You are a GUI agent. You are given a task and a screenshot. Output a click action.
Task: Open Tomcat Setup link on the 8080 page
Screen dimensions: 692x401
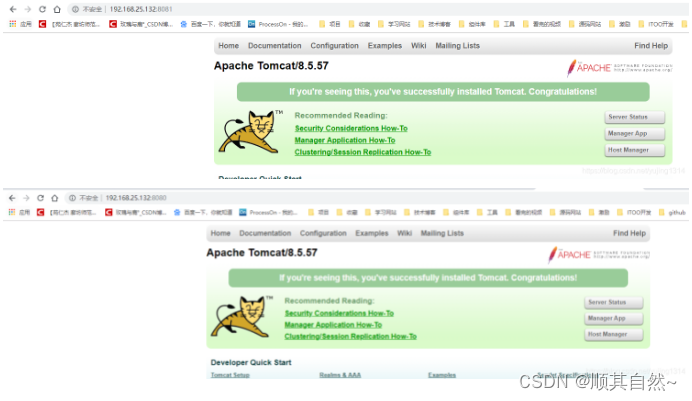(x=230, y=375)
